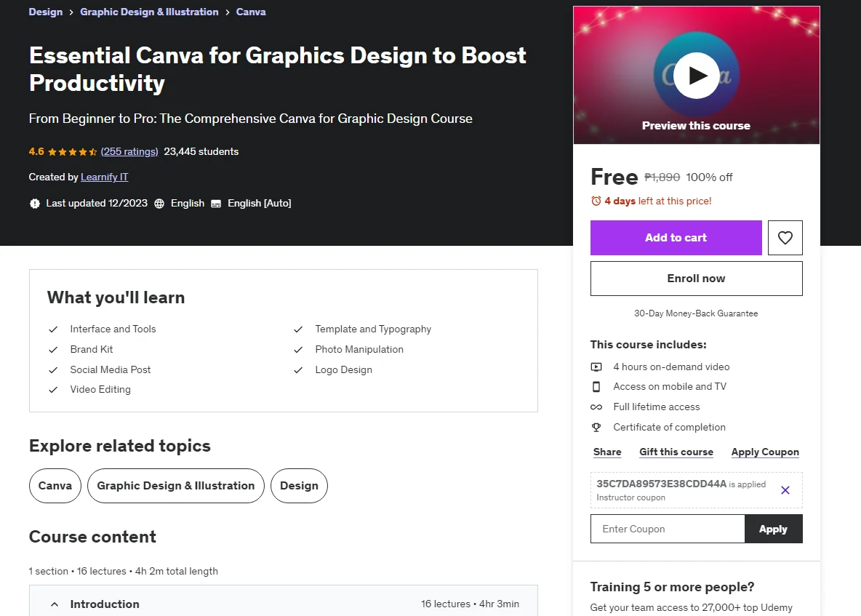The width and height of the screenshot is (861, 616).
Task: Click the 4.6 rating number
Action: click(x=36, y=151)
